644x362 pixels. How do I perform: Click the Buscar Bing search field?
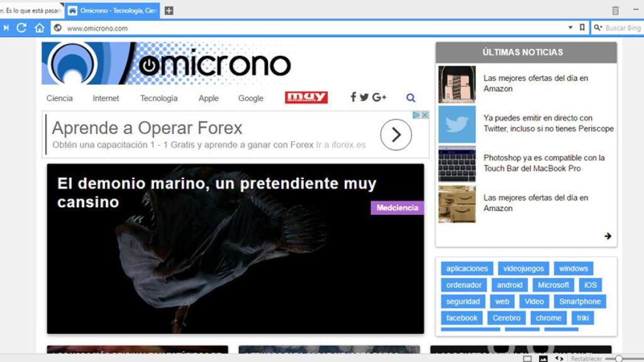(623, 28)
